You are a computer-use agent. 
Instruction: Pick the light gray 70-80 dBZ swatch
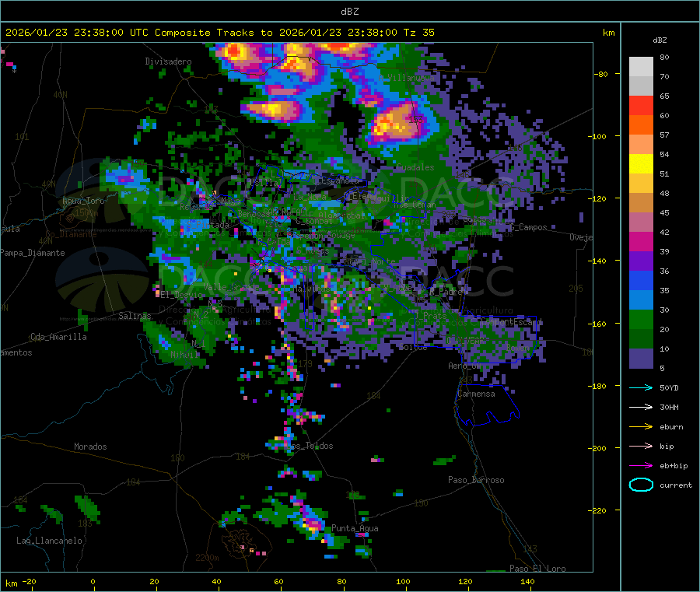tap(641, 67)
